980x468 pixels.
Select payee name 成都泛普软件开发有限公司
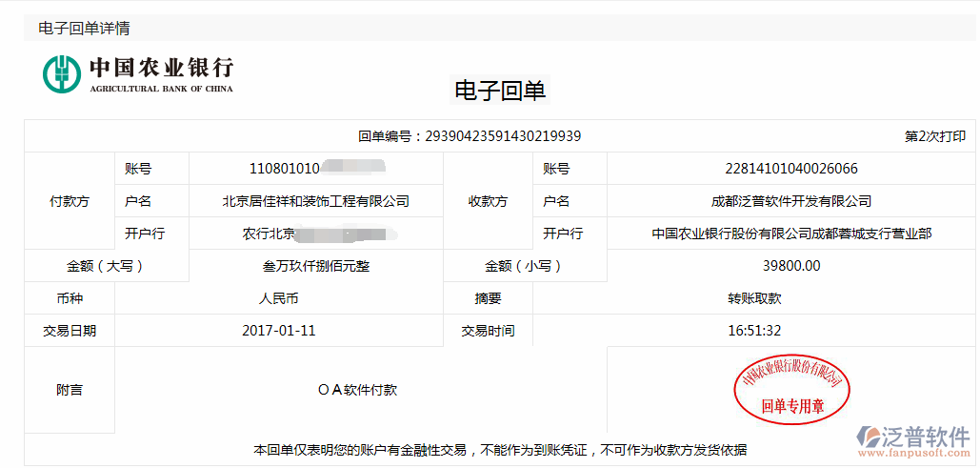tap(791, 201)
